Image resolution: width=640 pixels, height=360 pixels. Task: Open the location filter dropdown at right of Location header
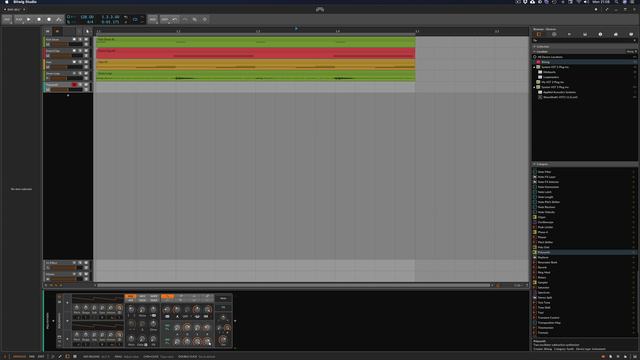631,51
